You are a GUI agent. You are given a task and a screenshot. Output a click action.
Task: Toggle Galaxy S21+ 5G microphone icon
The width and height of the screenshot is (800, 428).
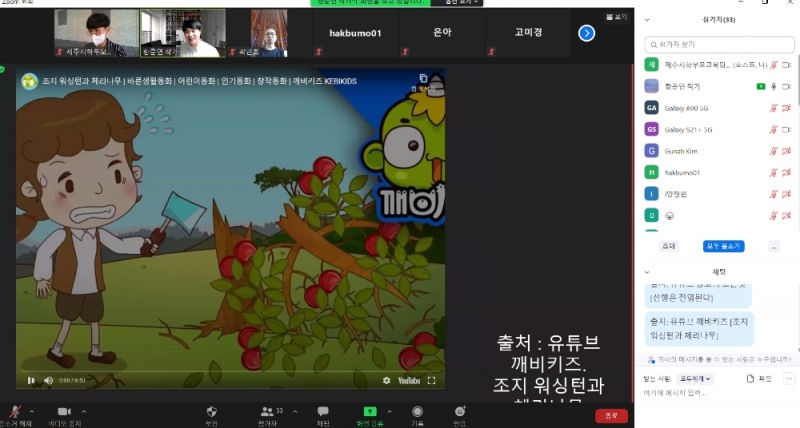(773, 130)
